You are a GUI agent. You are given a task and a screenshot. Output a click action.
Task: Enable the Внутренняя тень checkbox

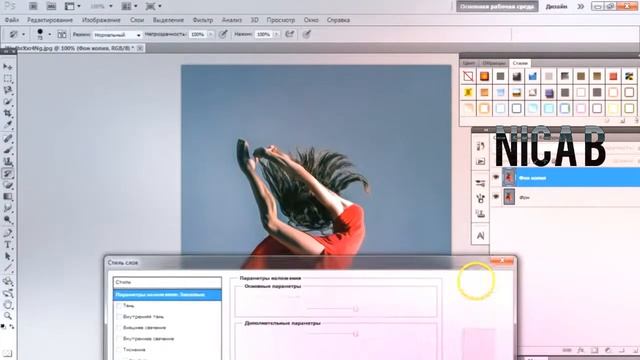click(x=119, y=317)
